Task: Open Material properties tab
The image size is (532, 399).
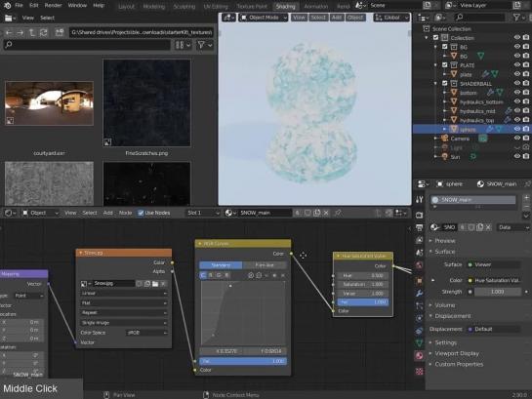Action: pyautogui.click(x=420, y=356)
